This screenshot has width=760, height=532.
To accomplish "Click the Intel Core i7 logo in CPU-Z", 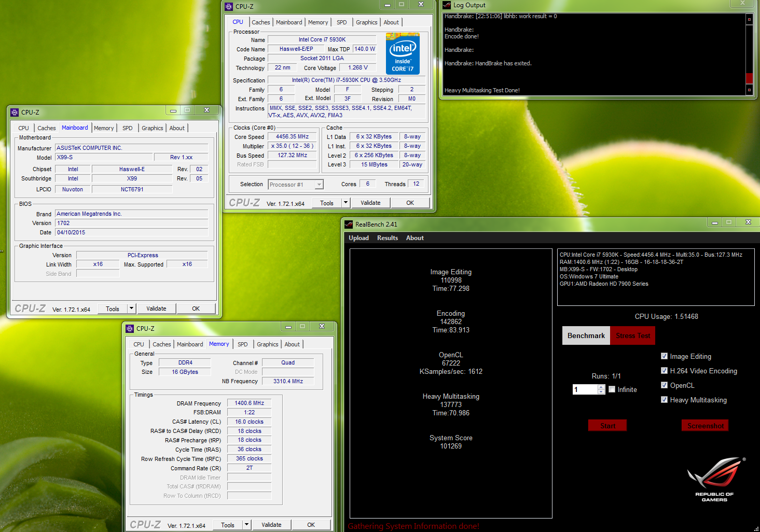I will click(x=403, y=54).
